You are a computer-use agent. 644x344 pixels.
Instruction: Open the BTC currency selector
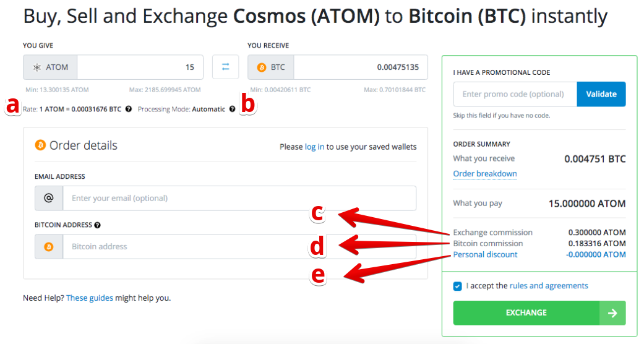click(271, 67)
